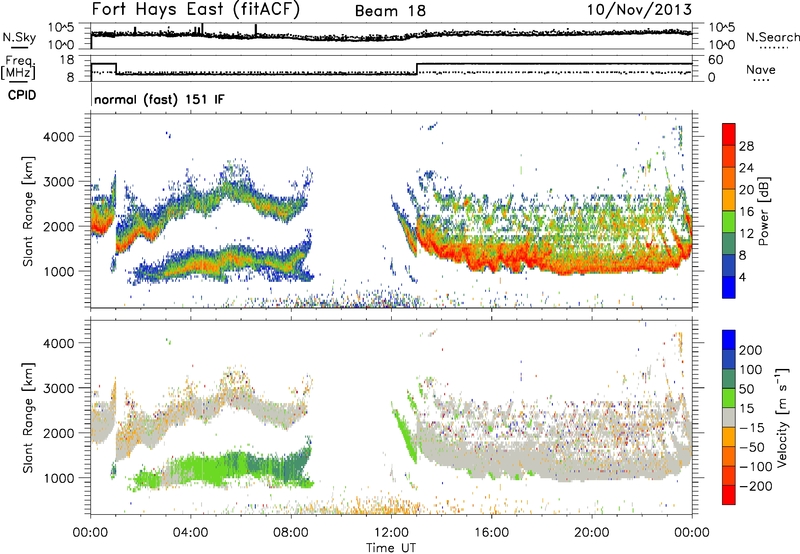Click the 'Nave' legend label
The height and width of the screenshot is (554, 800).
pos(761,69)
